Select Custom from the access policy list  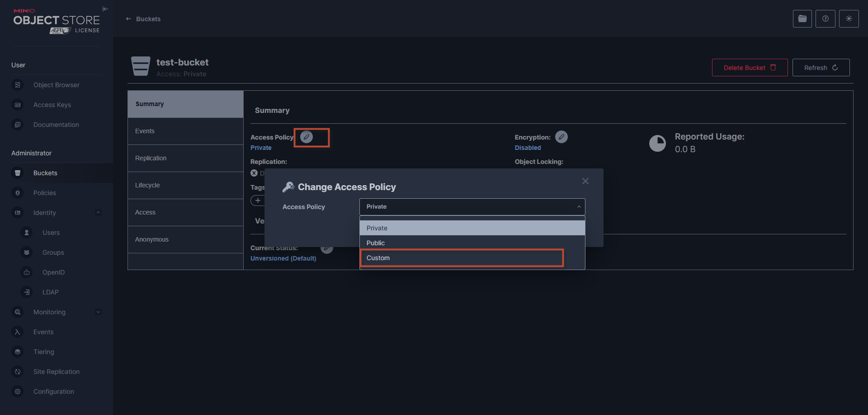[x=461, y=258]
